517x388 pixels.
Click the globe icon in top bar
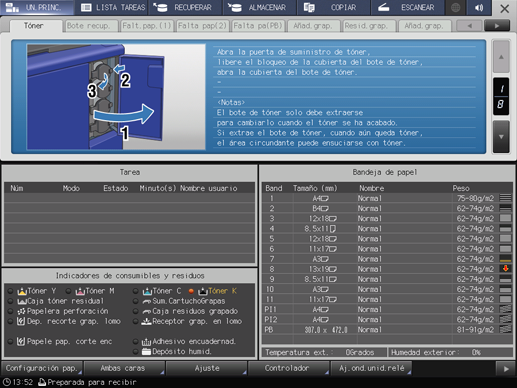[456, 7]
